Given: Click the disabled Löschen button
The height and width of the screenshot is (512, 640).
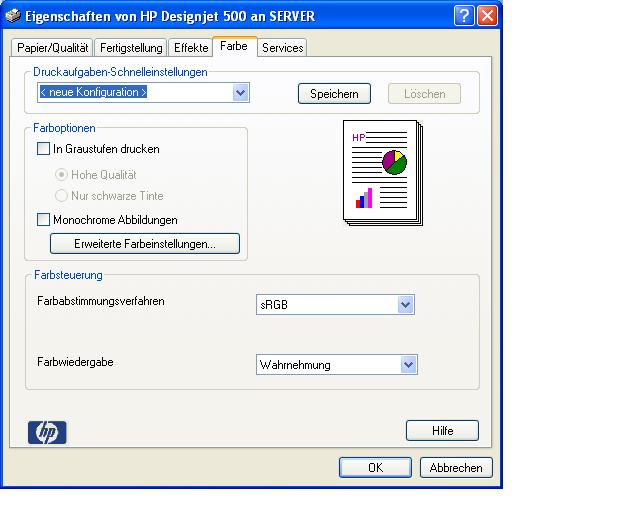Looking at the screenshot, I should [x=424, y=94].
